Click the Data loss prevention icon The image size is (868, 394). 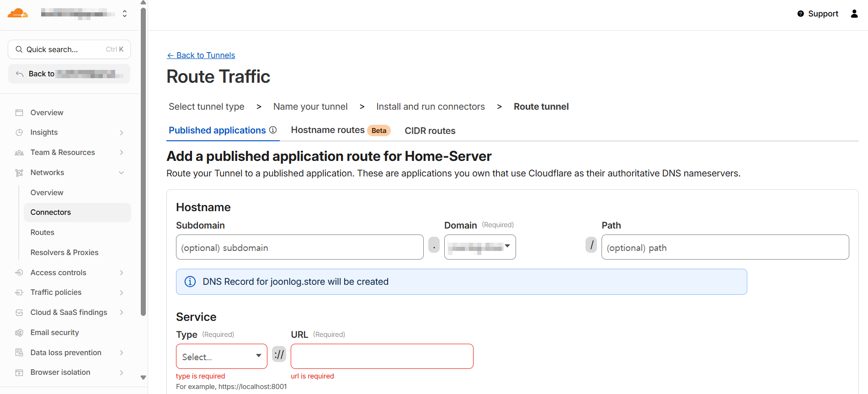(x=19, y=353)
